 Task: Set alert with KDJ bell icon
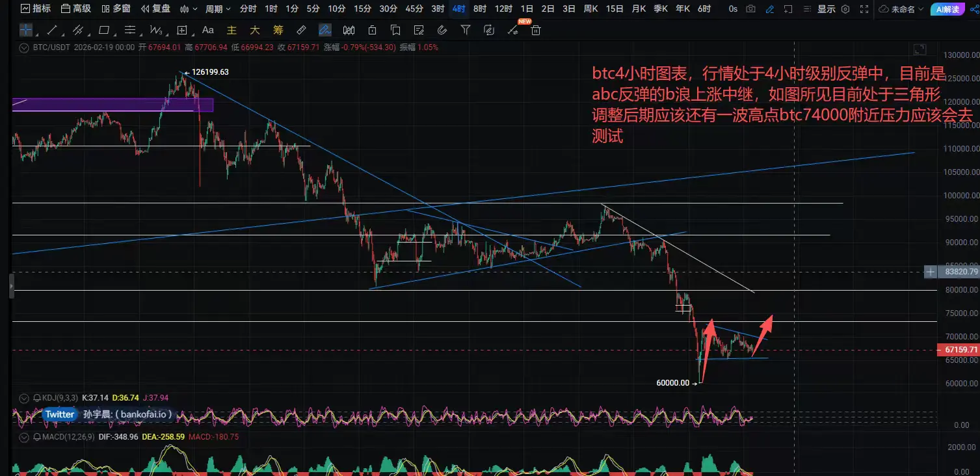[36, 398]
